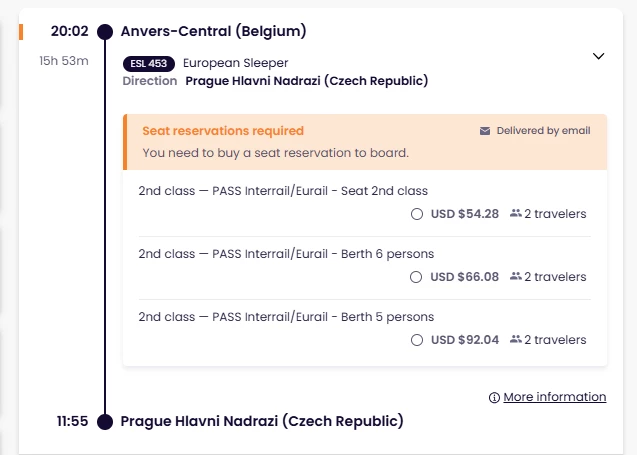
Task: Click the info icon beside More information
Action: [494, 398]
